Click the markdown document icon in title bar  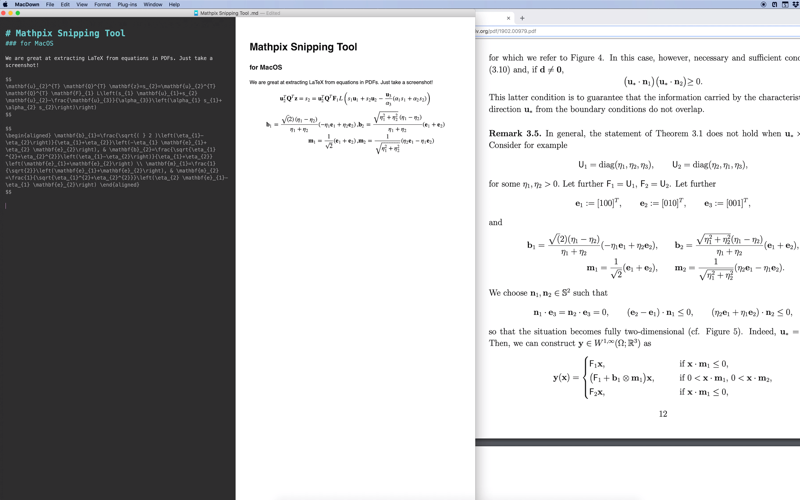coord(196,13)
